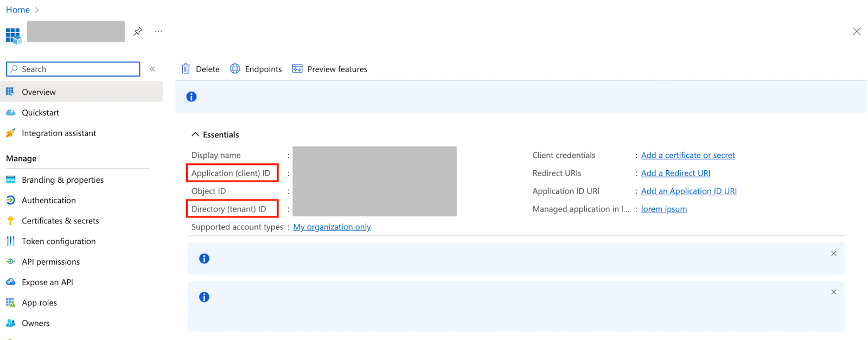
Task: Open the My organization only link
Action: [332, 227]
